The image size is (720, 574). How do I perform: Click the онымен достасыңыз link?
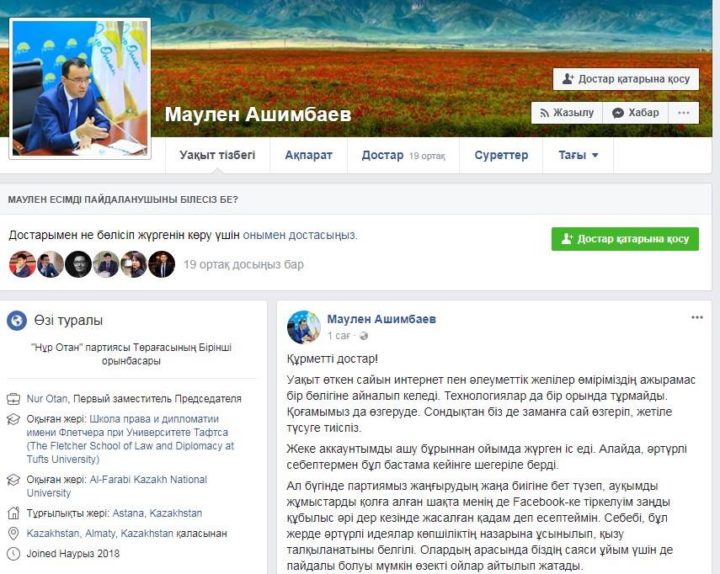tap(300, 235)
